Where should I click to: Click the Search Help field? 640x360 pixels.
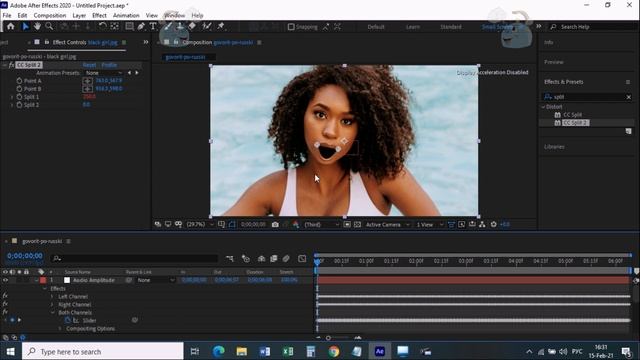point(593,27)
